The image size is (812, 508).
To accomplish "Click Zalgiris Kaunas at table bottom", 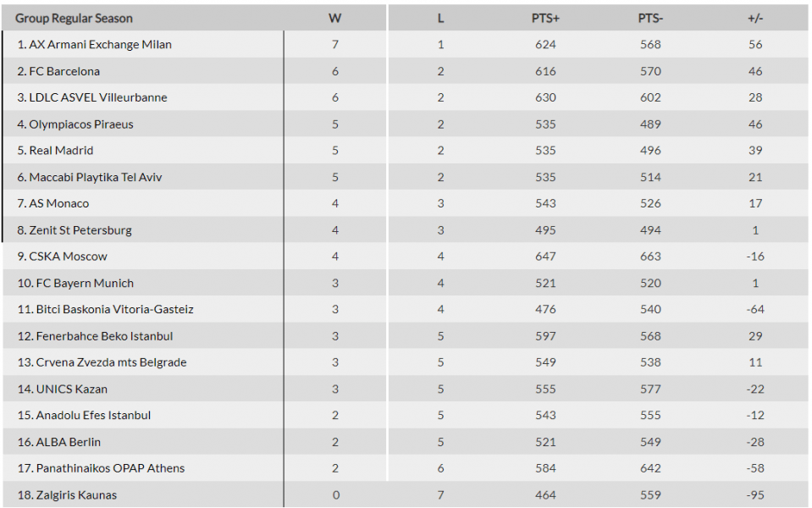I will pos(68,495).
